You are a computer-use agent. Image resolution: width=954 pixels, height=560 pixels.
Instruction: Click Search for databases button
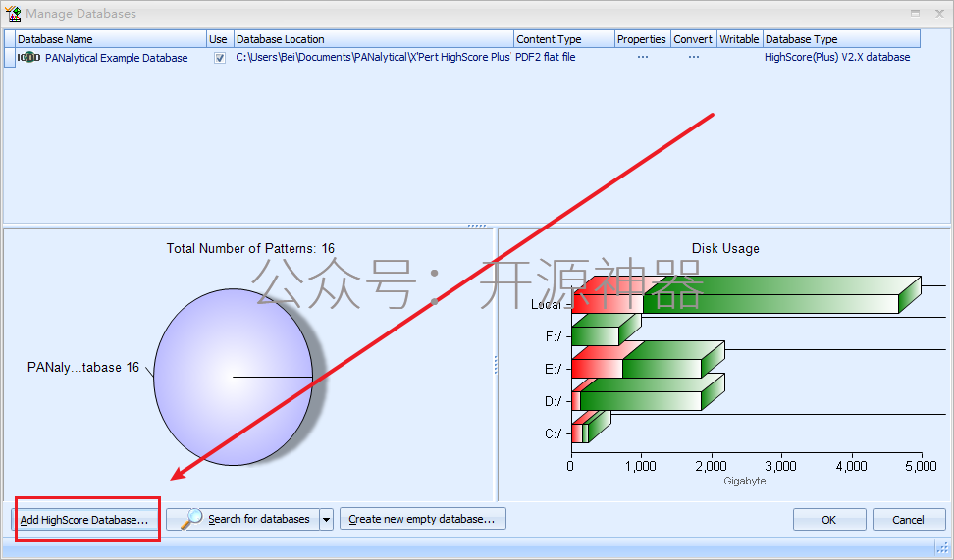tap(242, 519)
